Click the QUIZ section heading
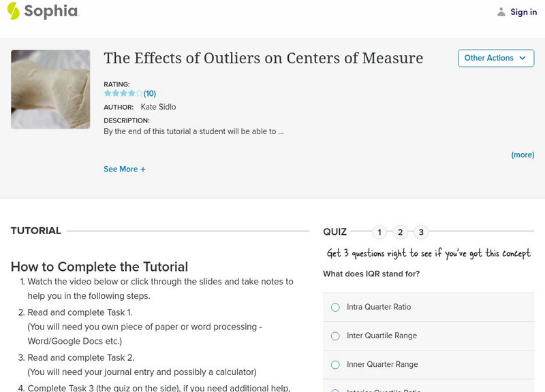 tap(334, 232)
